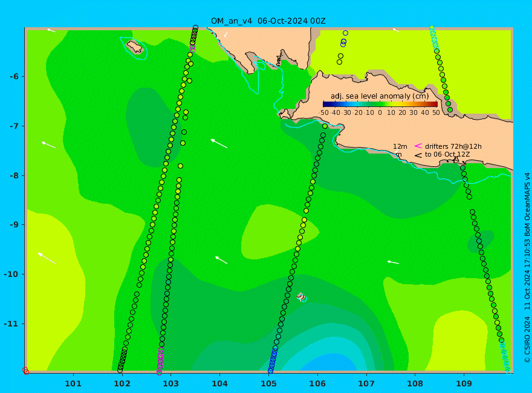This screenshot has height=393, width=532.
Task: Click the small island near 105.7E, 10.5S
Action: click(300, 296)
